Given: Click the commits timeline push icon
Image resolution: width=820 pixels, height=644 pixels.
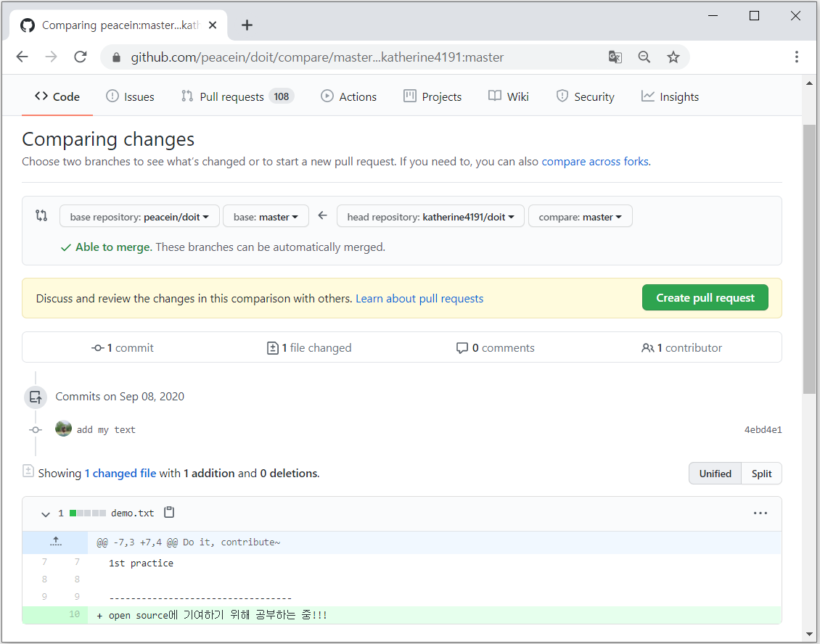Looking at the screenshot, I should (x=36, y=397).
